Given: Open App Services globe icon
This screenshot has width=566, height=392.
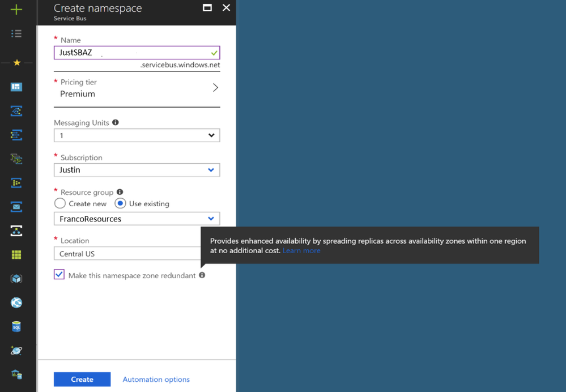Looking at the screenshot, I should click(16, 302).
